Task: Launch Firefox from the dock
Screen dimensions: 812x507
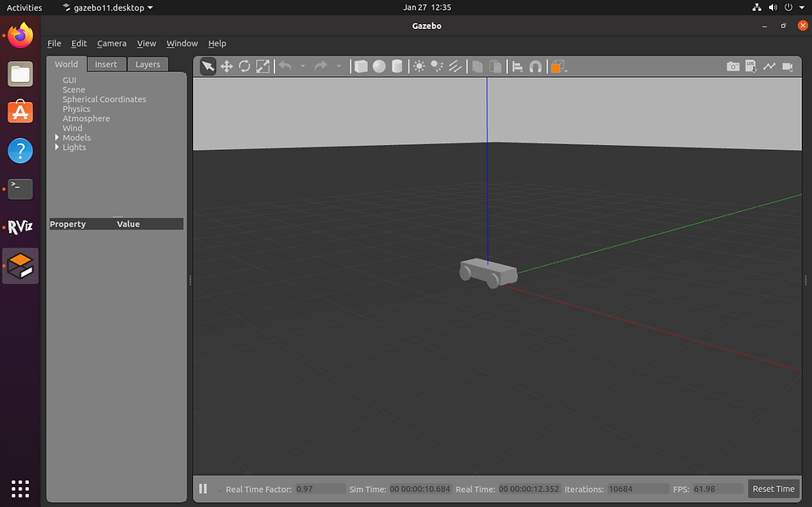Action: 20,36
